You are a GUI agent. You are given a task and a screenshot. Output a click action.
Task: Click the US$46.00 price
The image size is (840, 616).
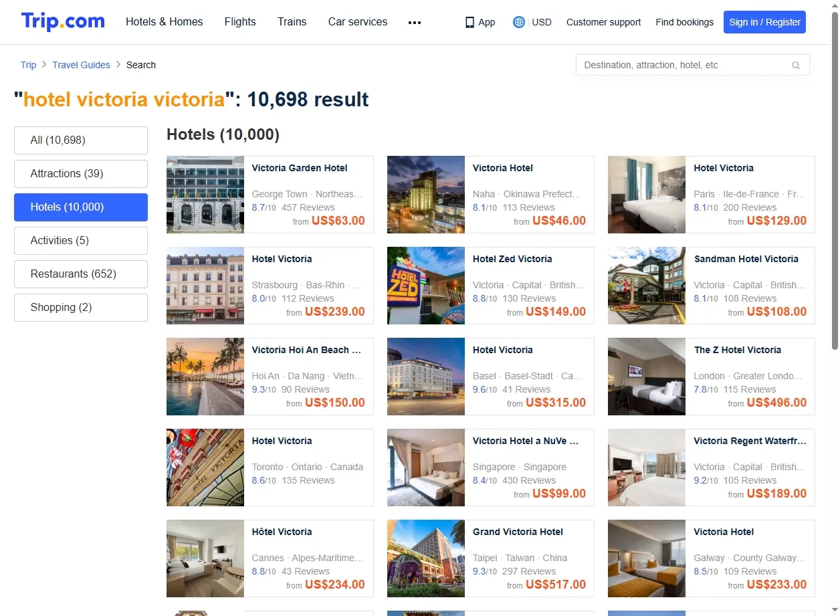[559, 221]
